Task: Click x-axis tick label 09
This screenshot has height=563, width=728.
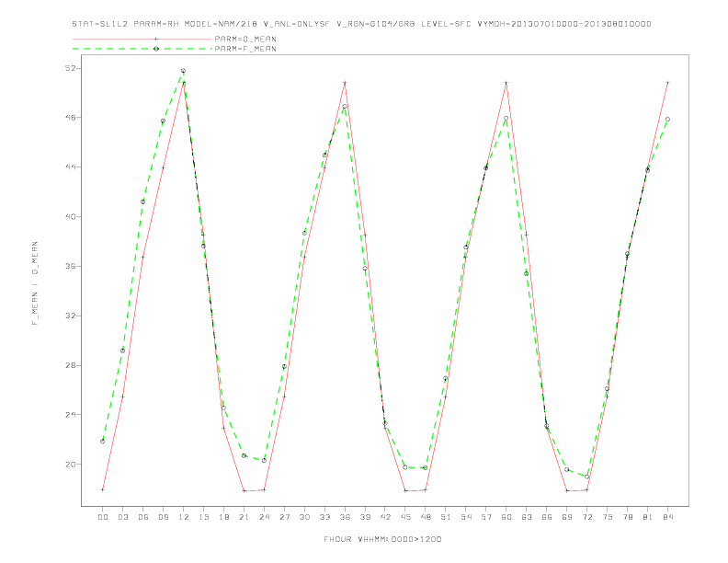Action: 163,517
